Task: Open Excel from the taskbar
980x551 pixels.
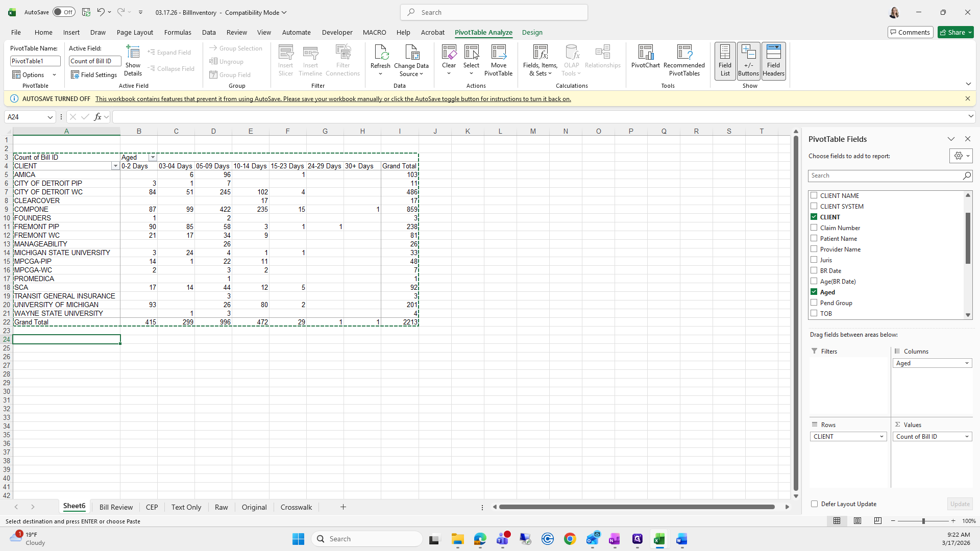Action: click(x=659, y=539)
